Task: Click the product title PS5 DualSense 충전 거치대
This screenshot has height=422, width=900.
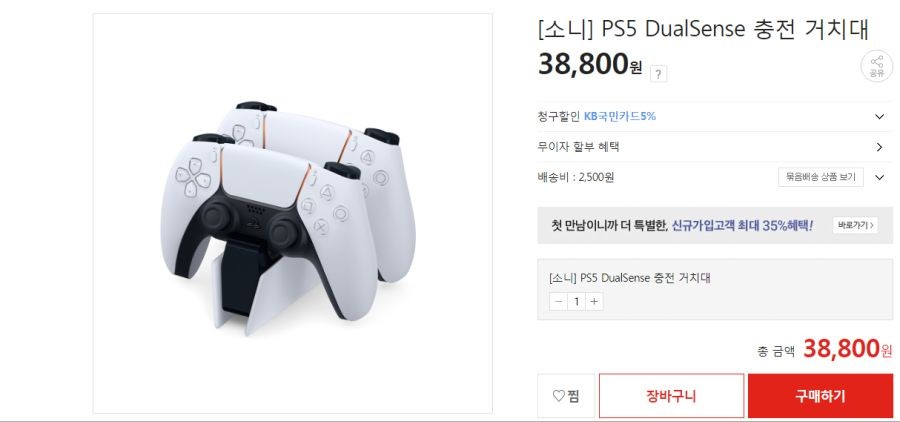Action: [x=704, y=29]
